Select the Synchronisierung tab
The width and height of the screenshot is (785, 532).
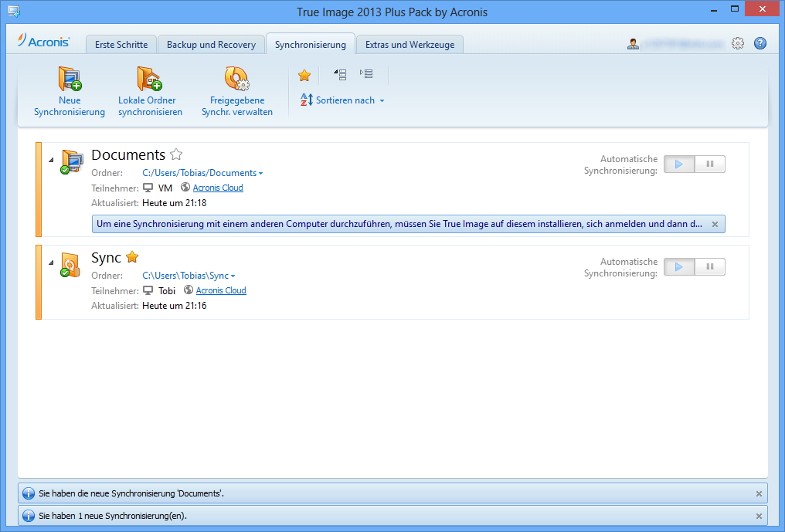click(x=311, y=45)
